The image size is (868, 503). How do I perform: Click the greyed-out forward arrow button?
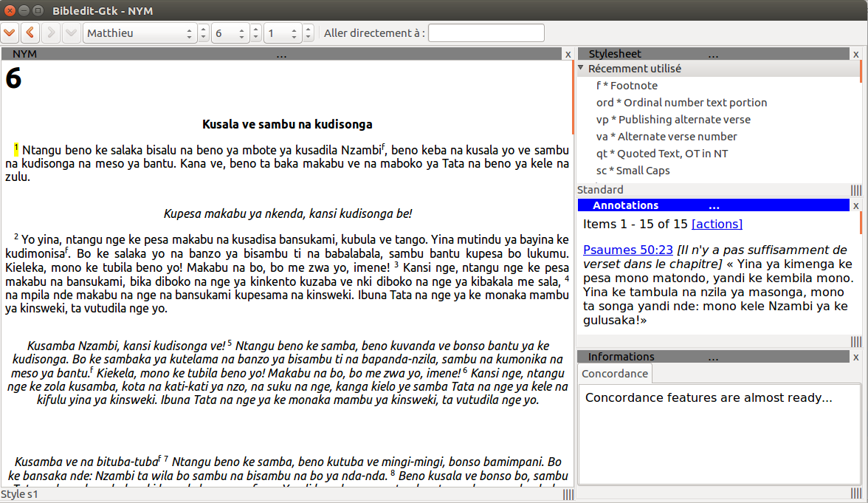(x=51, y=33)
